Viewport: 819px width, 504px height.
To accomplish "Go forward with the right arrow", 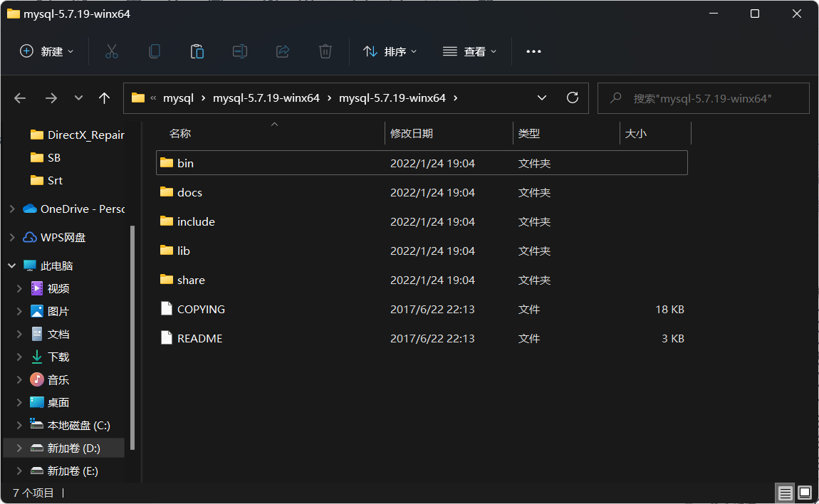I will click(51, 98).
